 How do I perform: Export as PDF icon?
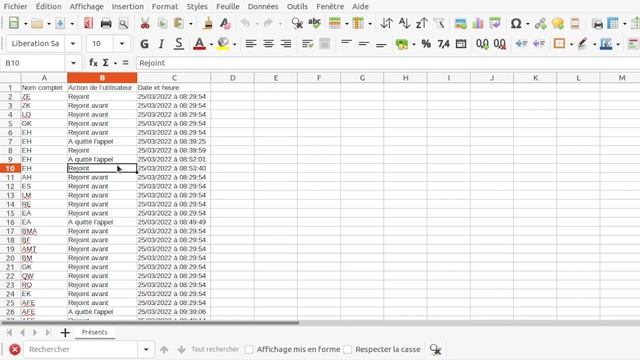coord(88,23)
